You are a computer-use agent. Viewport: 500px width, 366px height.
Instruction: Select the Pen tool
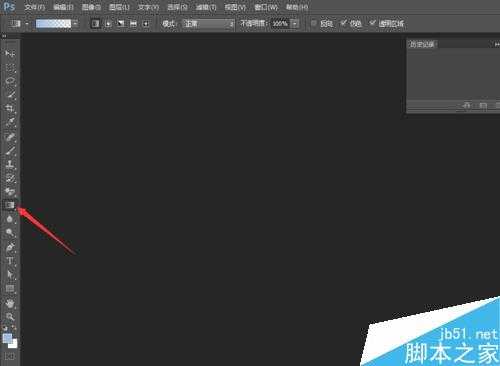(x=10, y=247)
